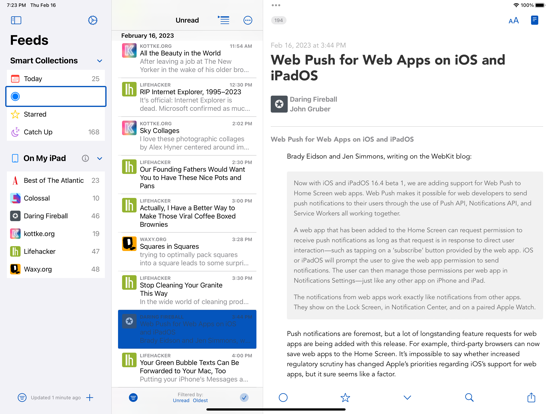This screenshot has height=414, width=552.
Task: Open Stop Cleaning Your Granite This Way
Action: (187, 290)
